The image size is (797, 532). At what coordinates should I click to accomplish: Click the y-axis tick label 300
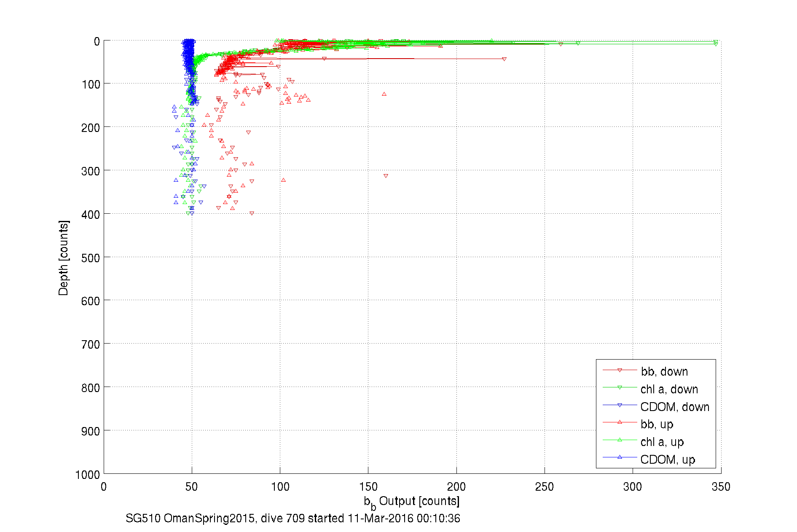pos(91,171)
